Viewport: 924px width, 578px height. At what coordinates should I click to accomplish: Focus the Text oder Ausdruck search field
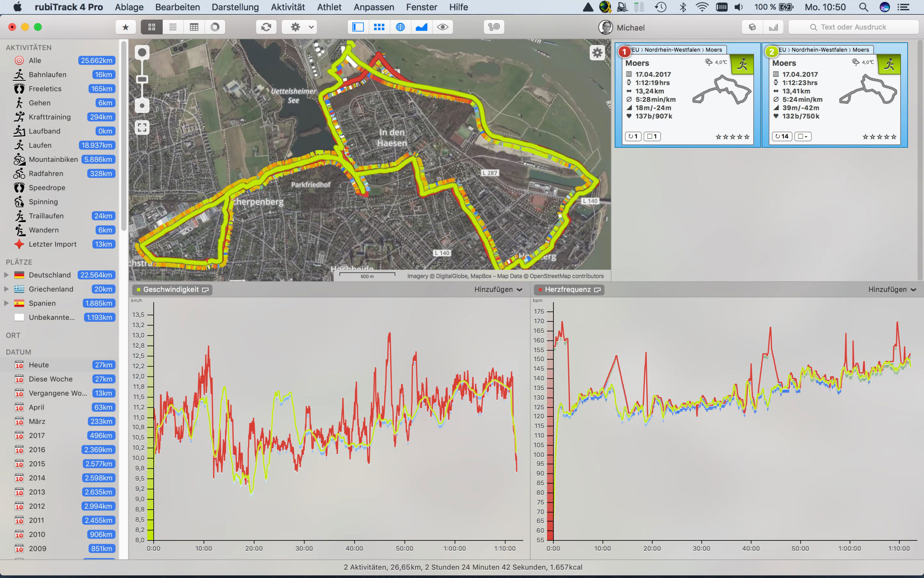(x=853, y=27)
